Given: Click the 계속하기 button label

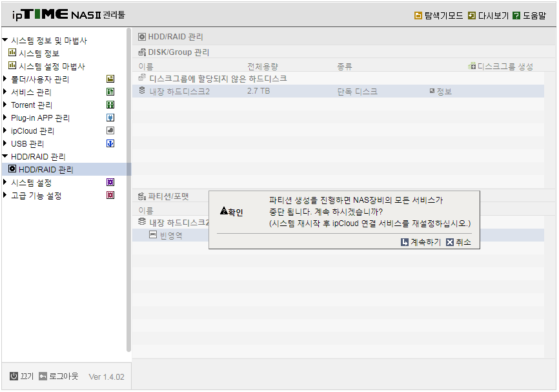Looking at the screenshot, I should pyautogui.click(x=425, y=242).
